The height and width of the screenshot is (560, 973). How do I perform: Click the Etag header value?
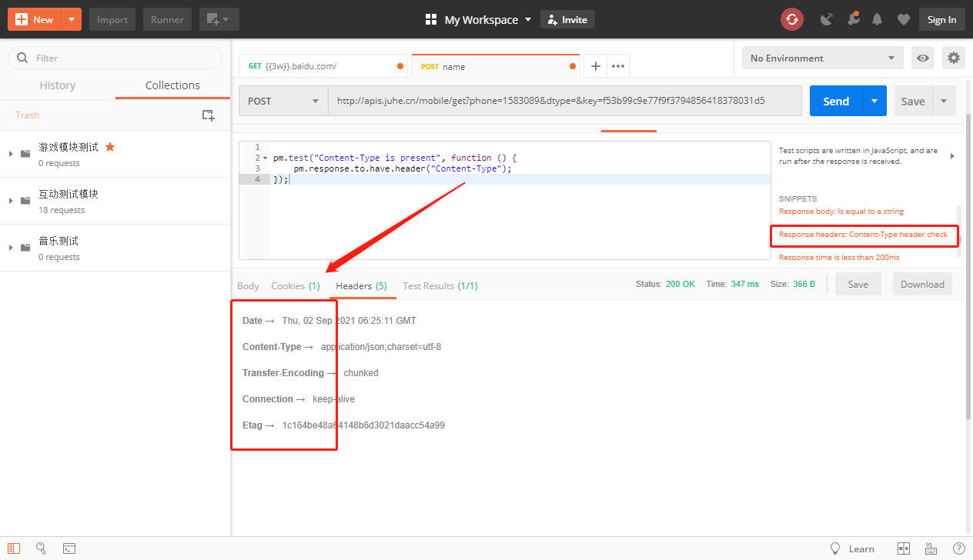click(x=363, y=425)
